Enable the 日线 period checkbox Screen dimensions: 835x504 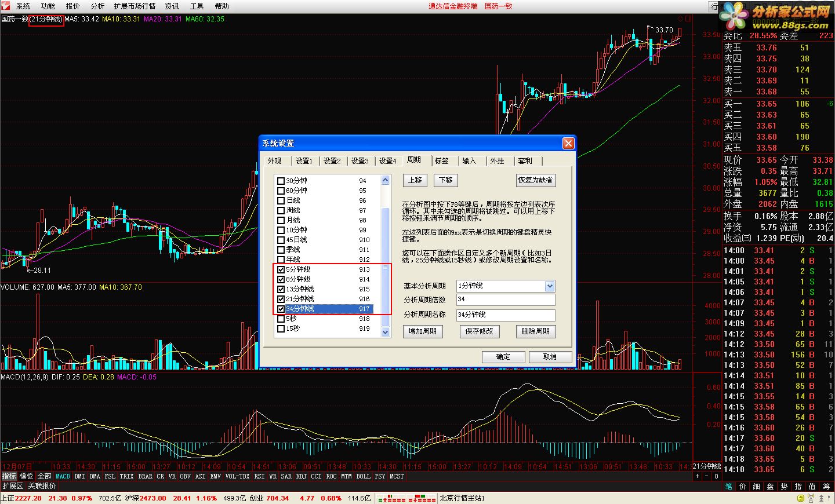point(281,200)
